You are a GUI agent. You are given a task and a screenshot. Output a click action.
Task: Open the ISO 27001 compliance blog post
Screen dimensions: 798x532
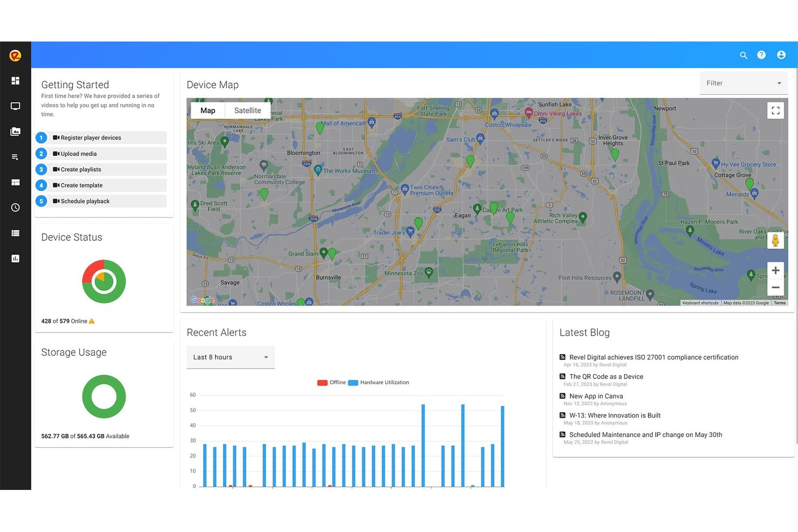[x=653, y=357]
